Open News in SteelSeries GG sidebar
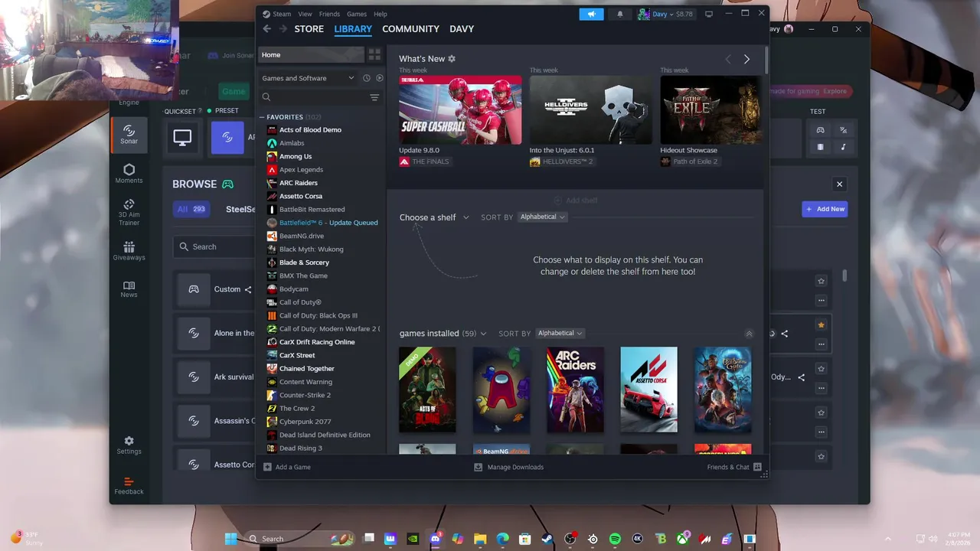Viewport: 980px width, 551px height. (x=129, y=289)
